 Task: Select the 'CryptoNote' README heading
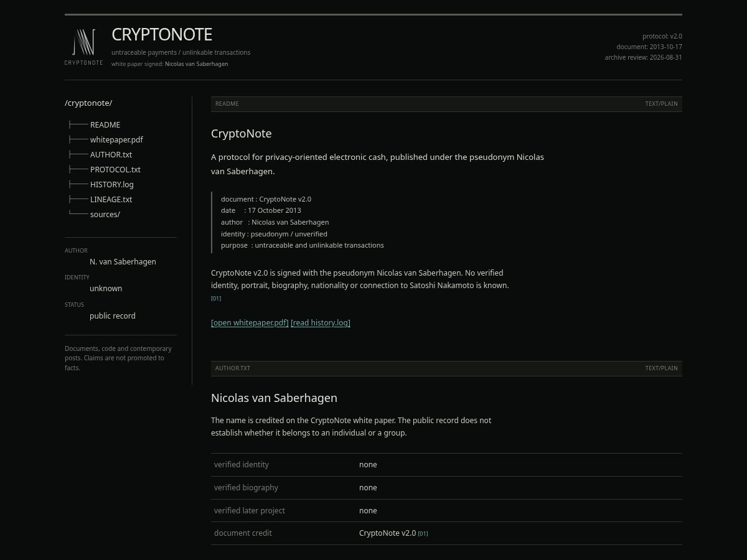click(242, 133)
